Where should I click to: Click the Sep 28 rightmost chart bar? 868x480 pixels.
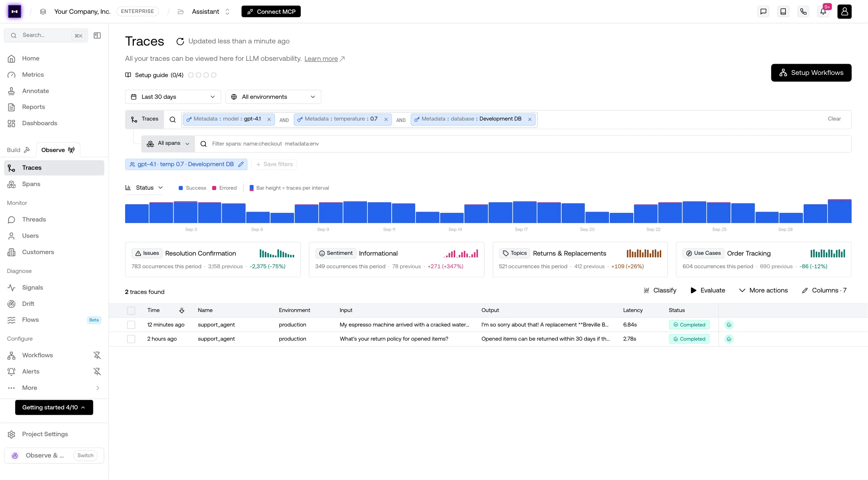(839, 211)
